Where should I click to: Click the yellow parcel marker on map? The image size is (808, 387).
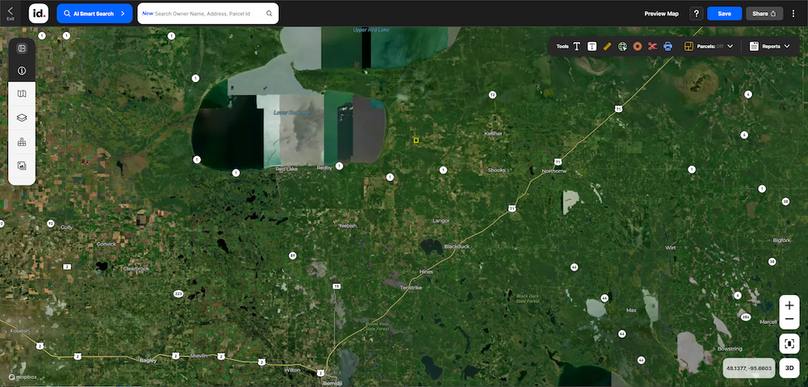click(x=416, y=140)
